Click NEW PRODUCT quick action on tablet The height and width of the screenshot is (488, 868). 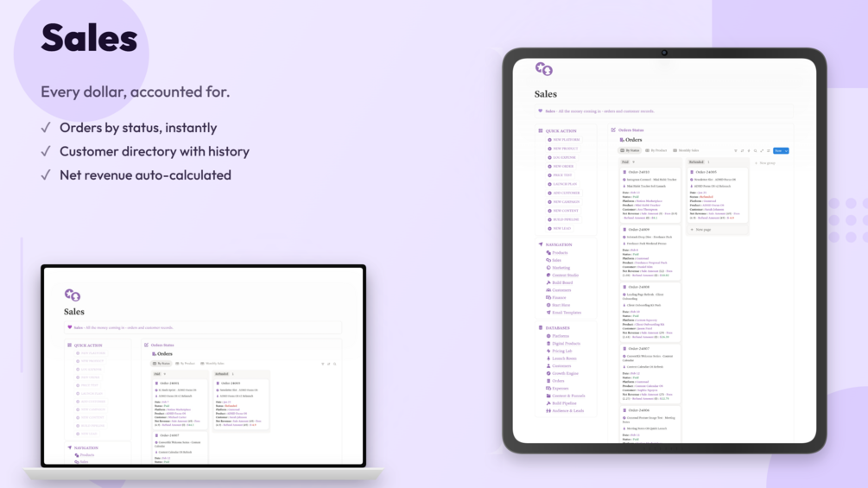[562, 149]
